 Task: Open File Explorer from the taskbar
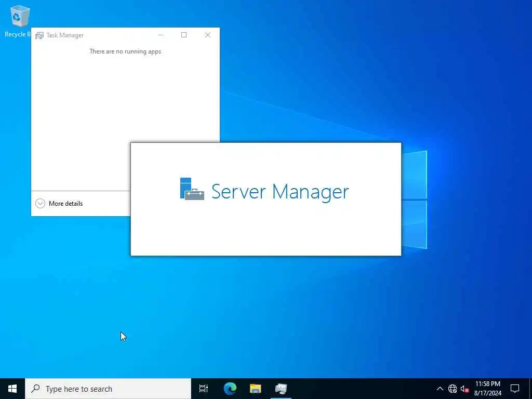tap(256, 389)
